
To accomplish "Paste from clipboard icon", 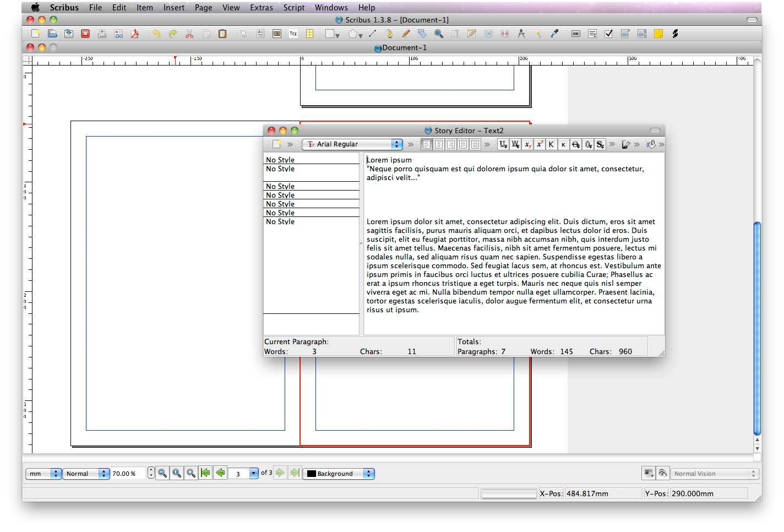I will tap(222, 34).
